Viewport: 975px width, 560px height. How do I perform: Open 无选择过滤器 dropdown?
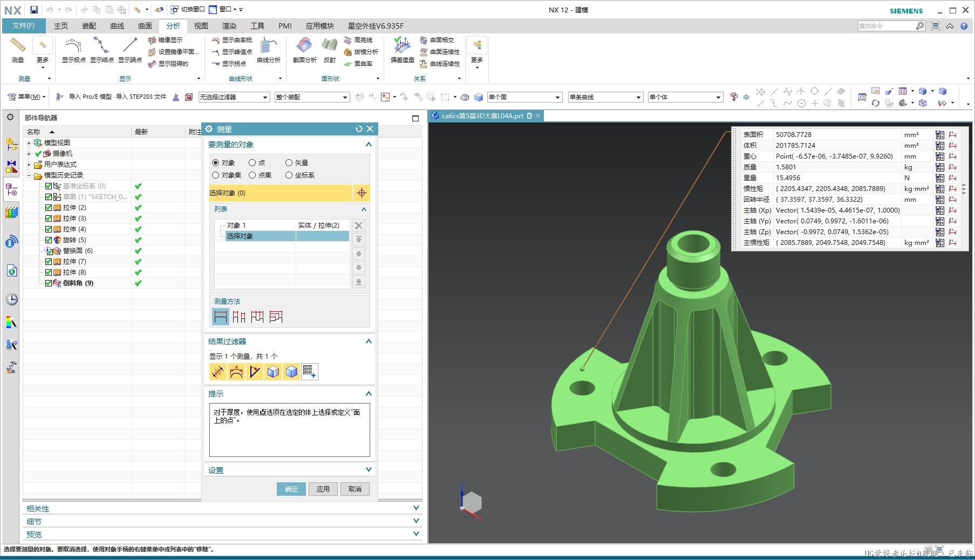234,97
